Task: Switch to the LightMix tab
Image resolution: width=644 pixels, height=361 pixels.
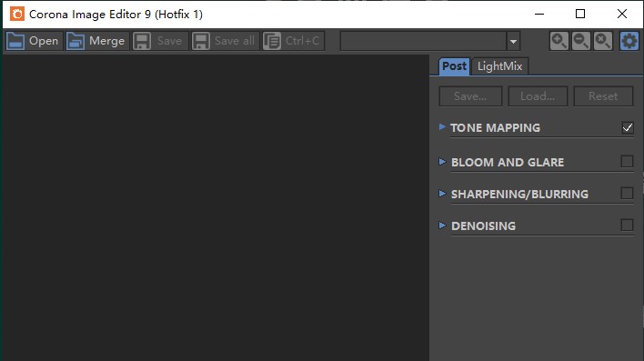Action: (x=500, y=66)
